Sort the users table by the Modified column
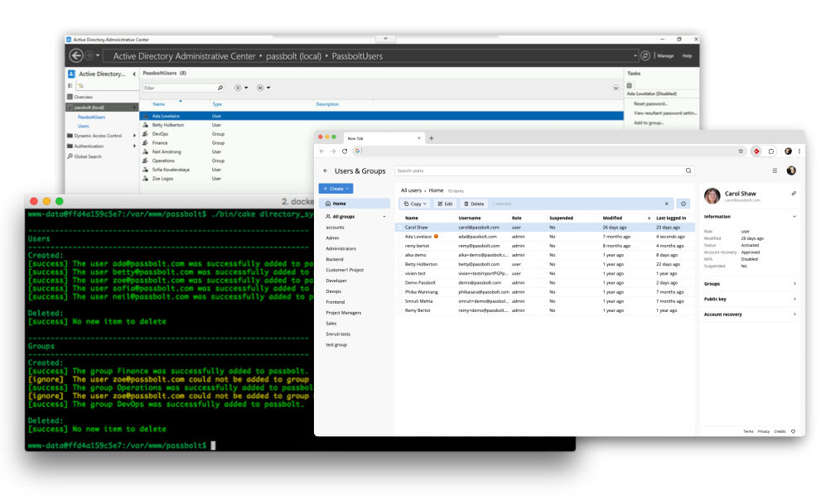840x504 pixels. coord(612,218)
